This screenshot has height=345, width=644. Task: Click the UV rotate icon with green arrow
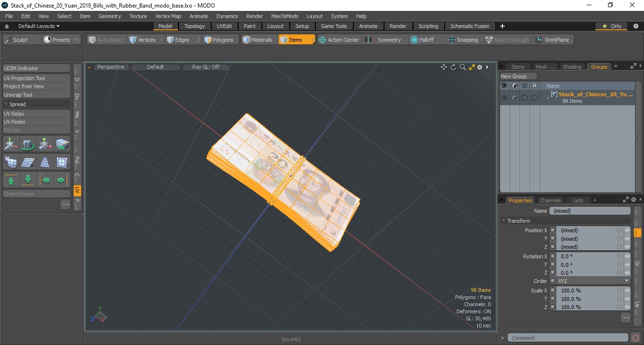pyautogui.click(x=28, y=144)
